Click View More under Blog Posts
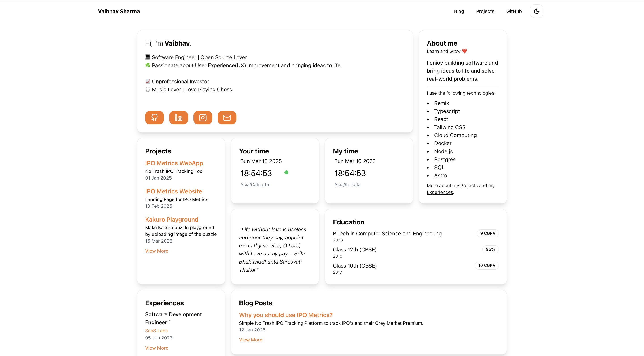This screenshot has height=356, width=644. [x=250, y=340]
